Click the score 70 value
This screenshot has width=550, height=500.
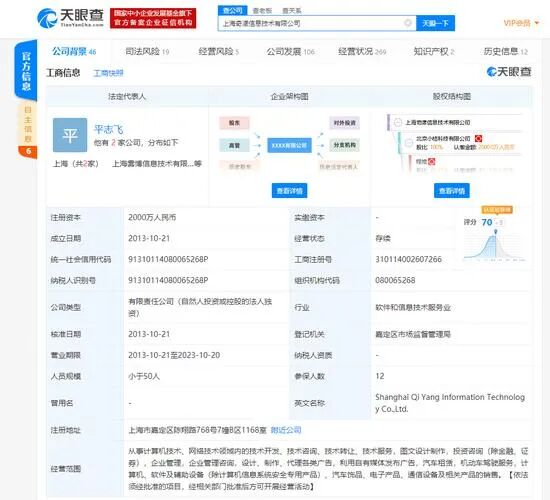pos(487,222)
